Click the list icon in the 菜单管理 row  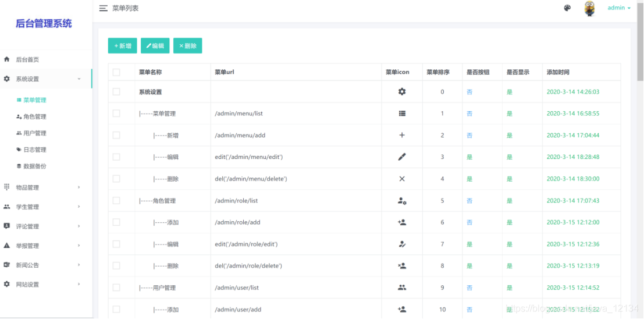tap(401, 113)
